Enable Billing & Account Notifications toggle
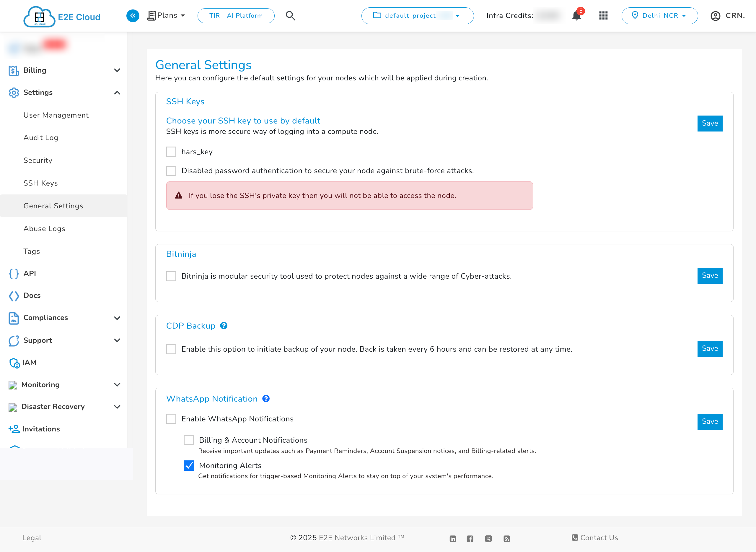The height and width of the screenshot is (552, 756). (x=189, y=440)
